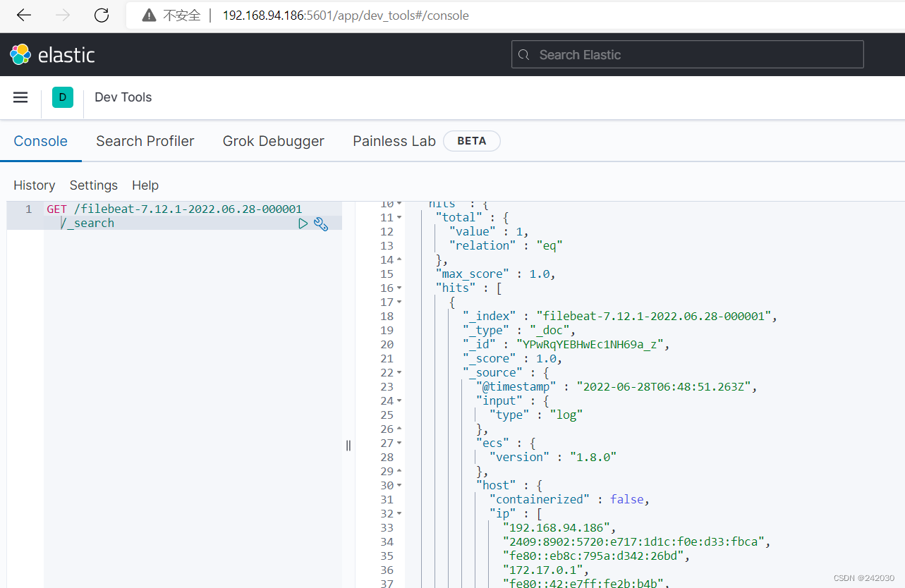Collapse the "host" object on line 30
Image resolution: width=905 pixels, height=588 pixels.
pos(399,485)
